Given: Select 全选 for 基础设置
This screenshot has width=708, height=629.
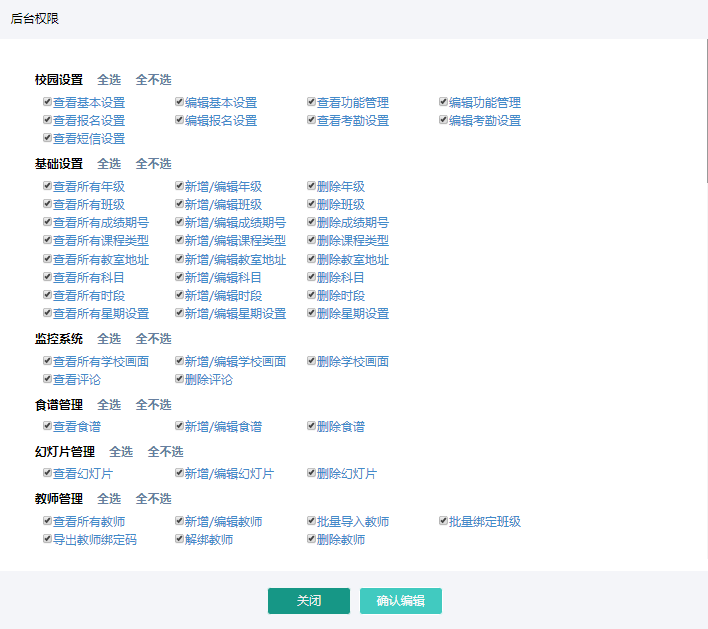Looking at the screenshot, I should pyautogui.click(x=109, y=164).
